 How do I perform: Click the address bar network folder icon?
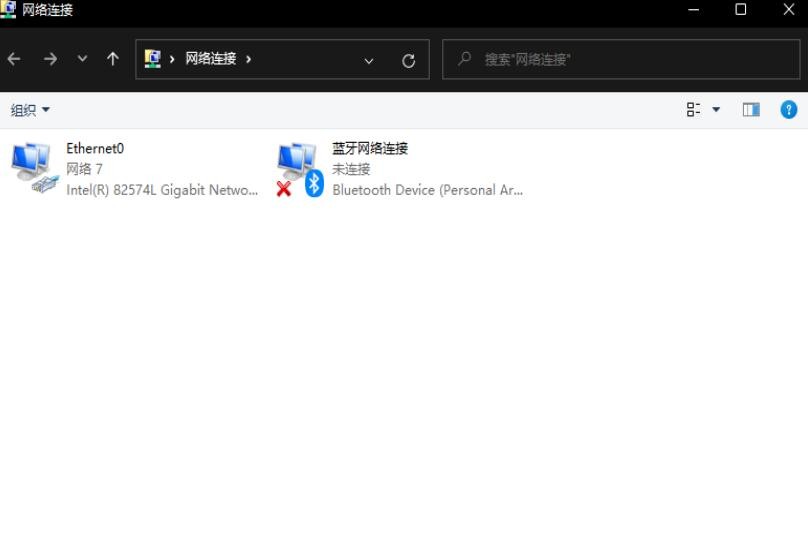tap(153, 59)
